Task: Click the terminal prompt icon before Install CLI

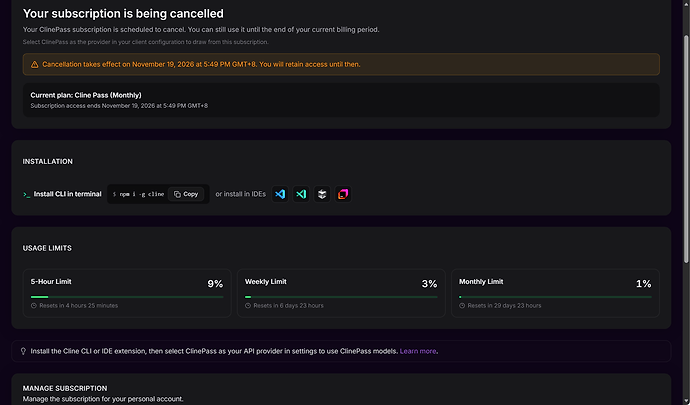Action: pyautogui.click(x=27, y=194)
